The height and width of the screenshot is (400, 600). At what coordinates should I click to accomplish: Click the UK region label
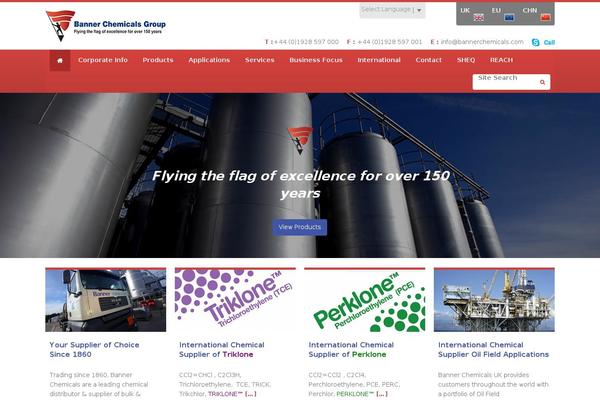465,10
